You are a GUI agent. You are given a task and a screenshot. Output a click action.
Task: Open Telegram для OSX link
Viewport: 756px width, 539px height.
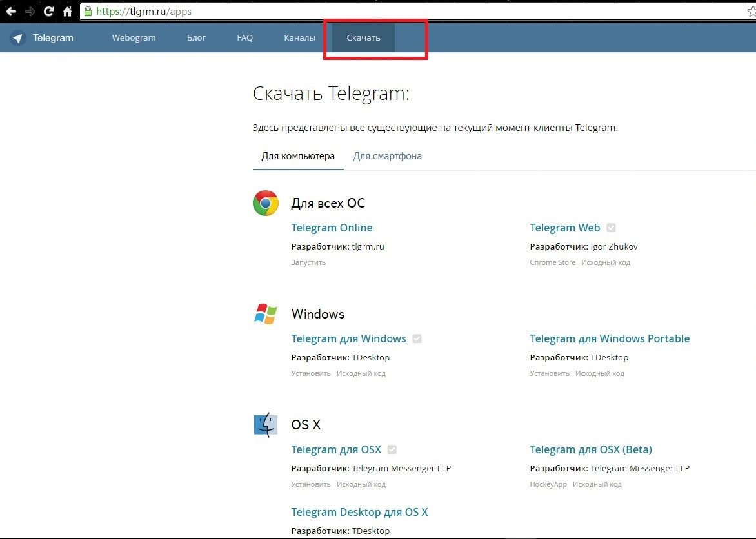click(336, 449)
